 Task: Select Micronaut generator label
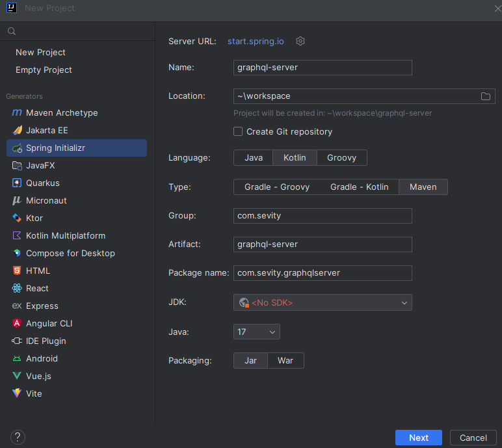(x=46, y=200)
